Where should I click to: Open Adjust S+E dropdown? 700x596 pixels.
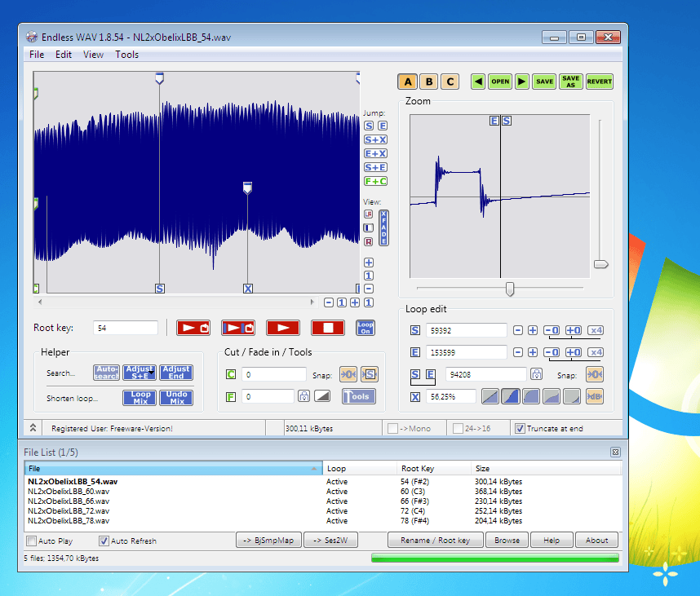[x=140, y=373]
